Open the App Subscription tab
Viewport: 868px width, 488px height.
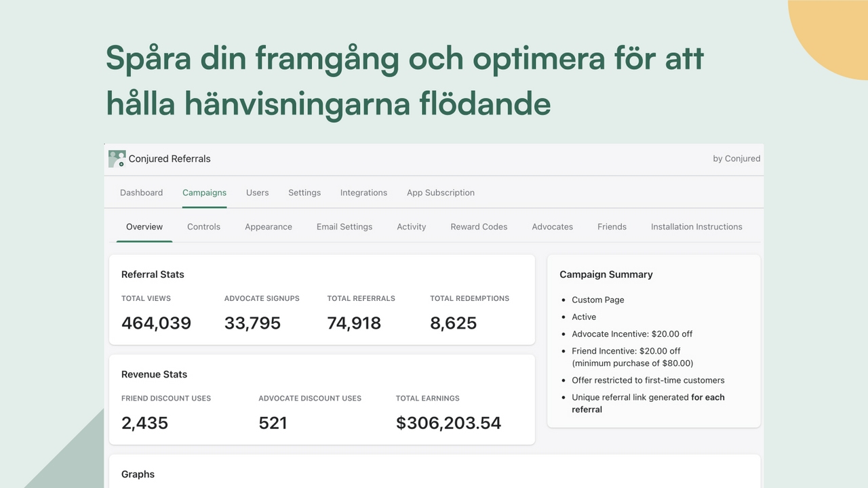coord(441,192)
